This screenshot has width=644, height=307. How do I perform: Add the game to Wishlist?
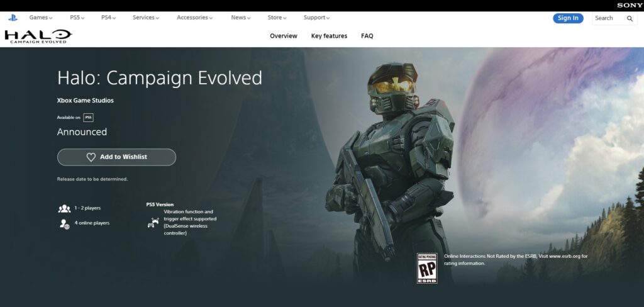click(x=116, y=157)
